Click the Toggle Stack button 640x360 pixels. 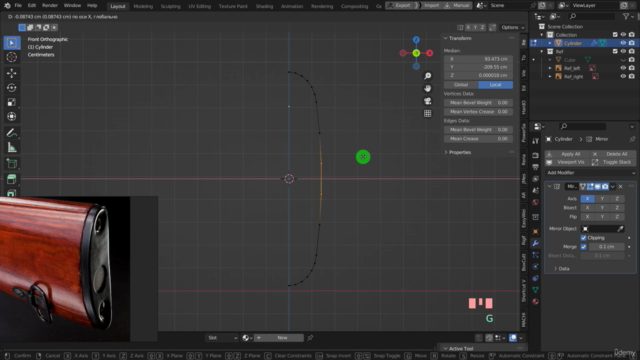coord(613,162)
